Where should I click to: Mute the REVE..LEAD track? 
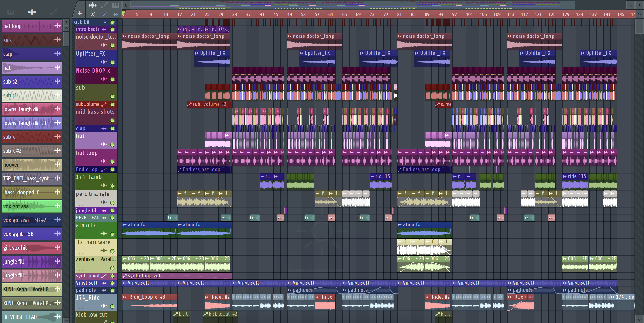(x=112, y=218)
